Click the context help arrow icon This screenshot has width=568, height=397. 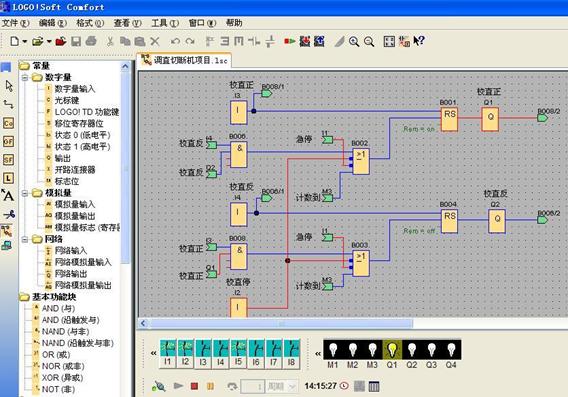(x=418, y=41)
